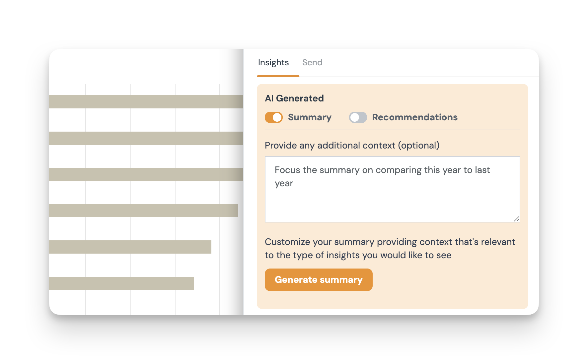This screenshot has height=364, width=588.
Task: Grab the text box resize handle
Action: point(517,219)
